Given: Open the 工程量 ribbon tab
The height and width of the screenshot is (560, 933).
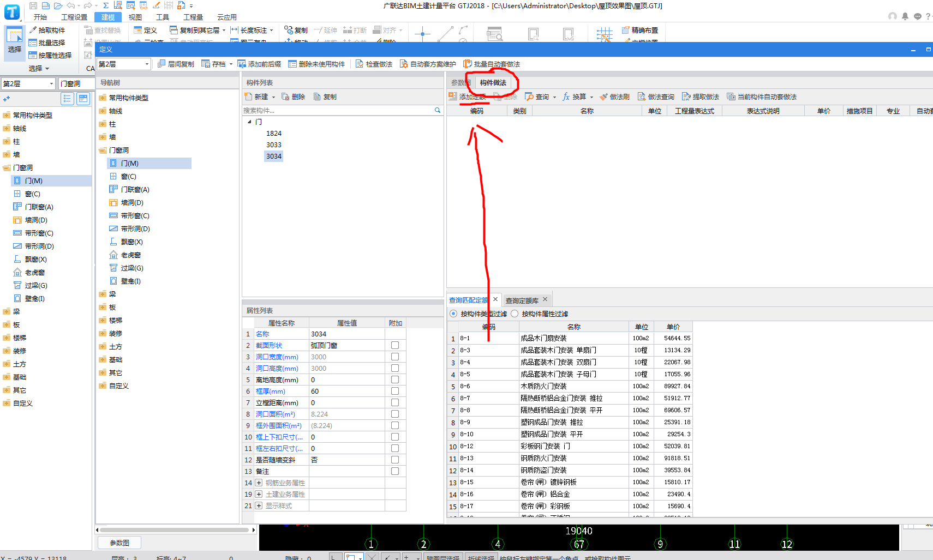Looking at the screenshot, I should pos(193,17).
